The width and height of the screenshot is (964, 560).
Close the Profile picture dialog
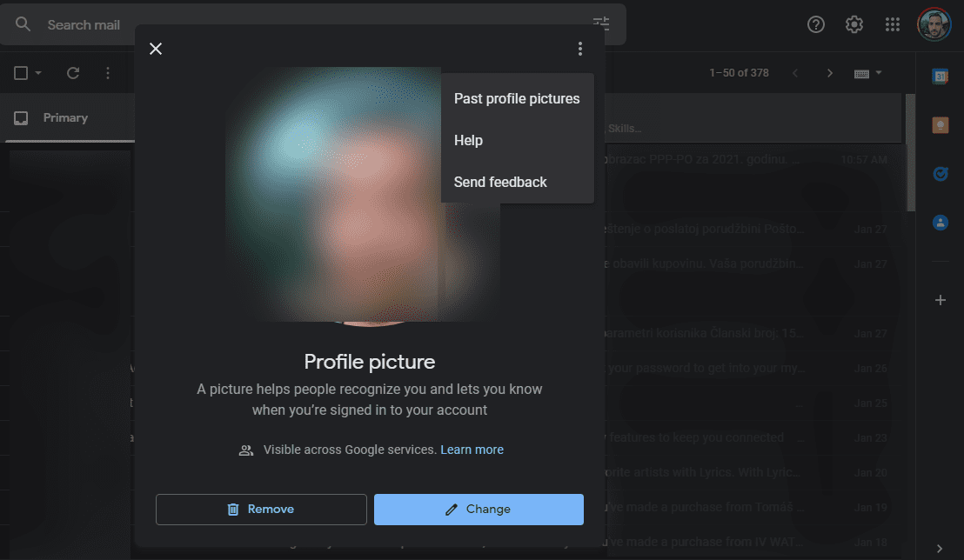coord(156,49)
